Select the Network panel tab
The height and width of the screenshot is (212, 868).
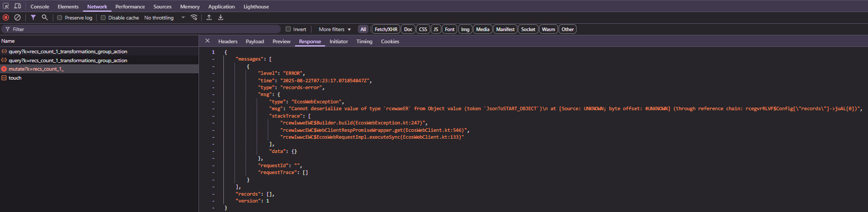[x=97, y=7]
